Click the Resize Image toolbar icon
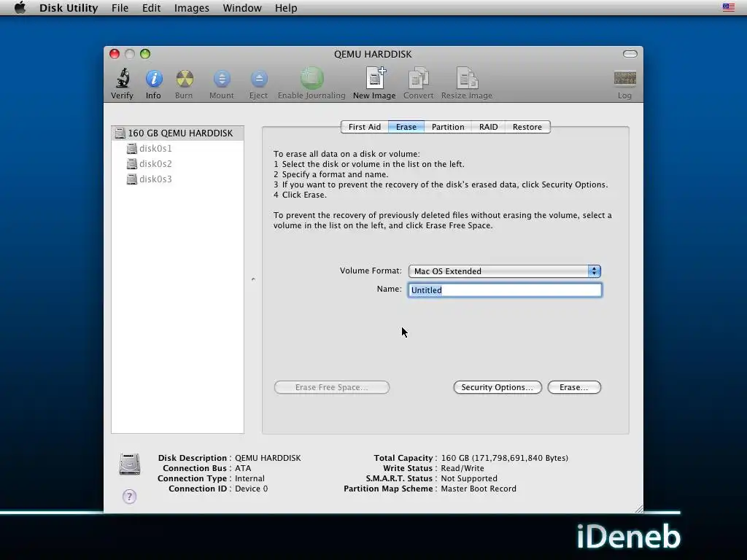Image resolution: width=747 pixels, height=560 pixels. pyautogui.click(x=467, y=78)
